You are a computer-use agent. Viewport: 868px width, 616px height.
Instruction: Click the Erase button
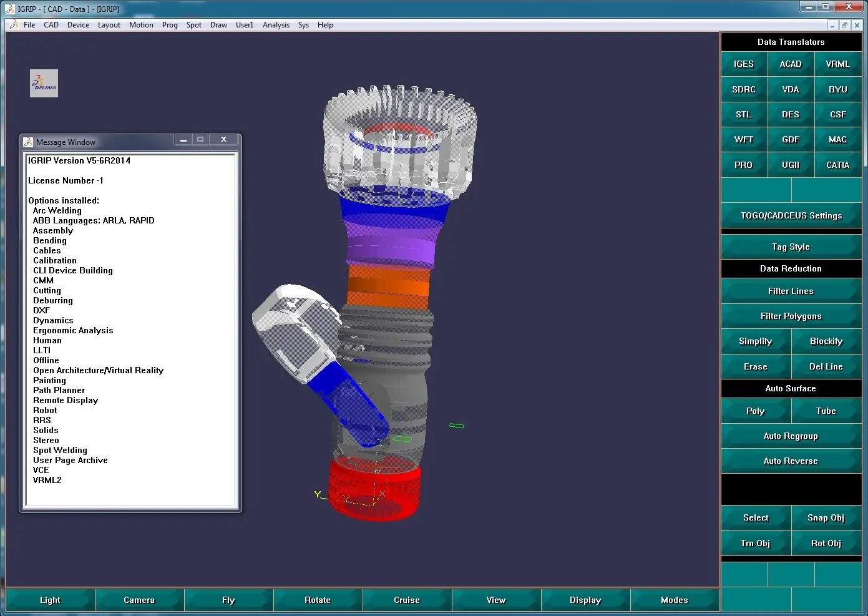(756, 367)
